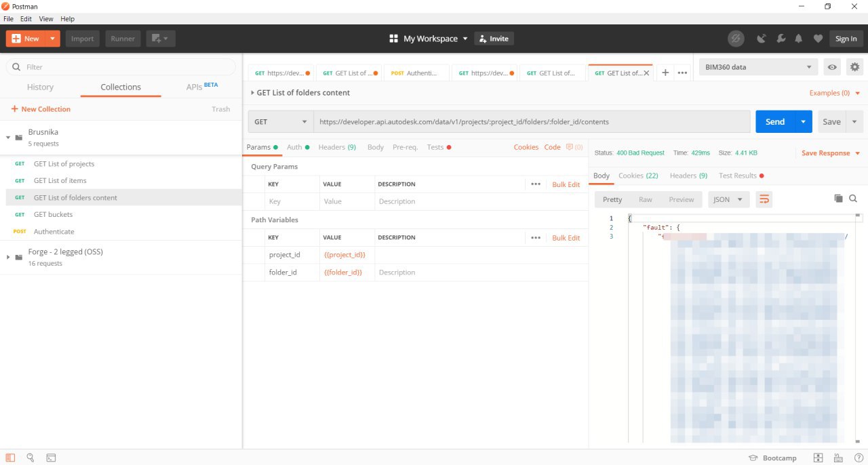Copy response body to clipboard icon
This screenshot has height=465, width=868.
point(838,199)
